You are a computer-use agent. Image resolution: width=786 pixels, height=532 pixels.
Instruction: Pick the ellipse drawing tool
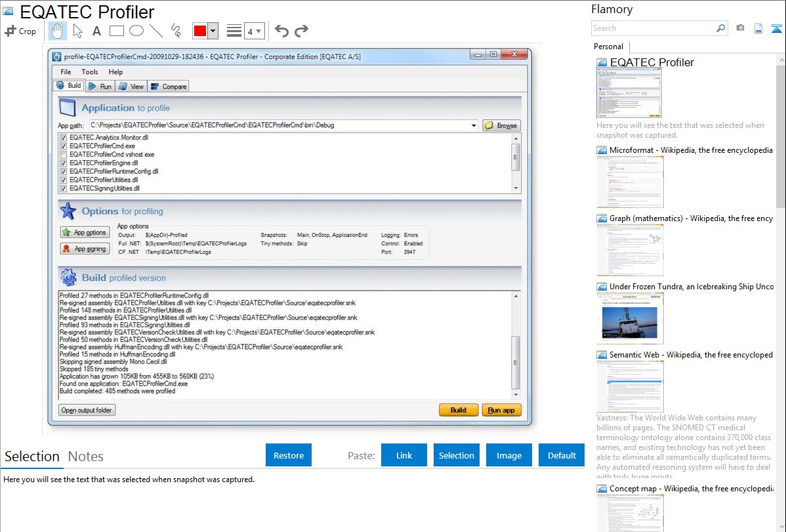click(x=136, y=31)
